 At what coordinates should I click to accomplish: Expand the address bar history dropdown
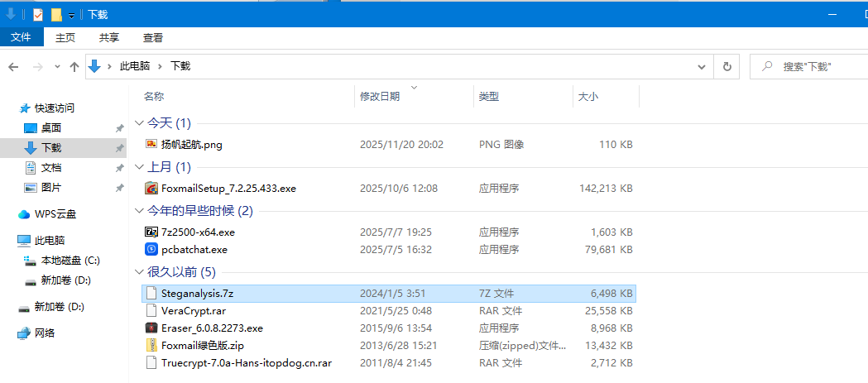click(x=702, y=66)
